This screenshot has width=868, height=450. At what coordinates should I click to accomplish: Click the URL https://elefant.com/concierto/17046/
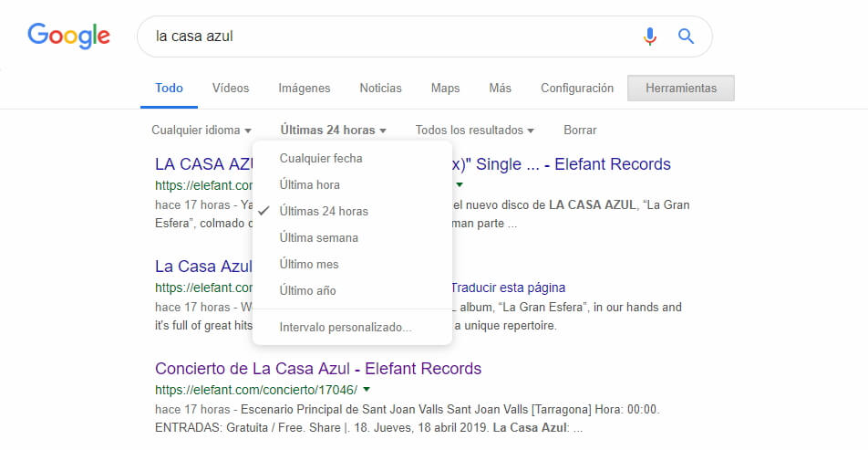[256, 390]
